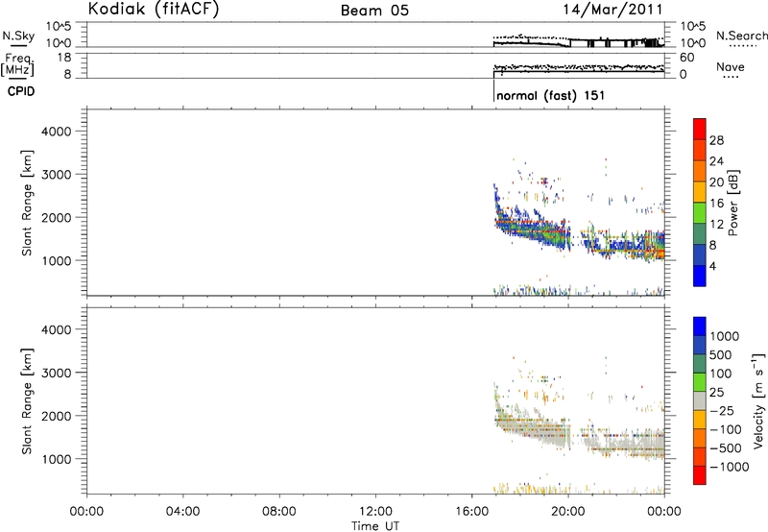768x532 pixels.
Task: Click the date "14/Mar/2011"
Action: (x=612, y=10)
